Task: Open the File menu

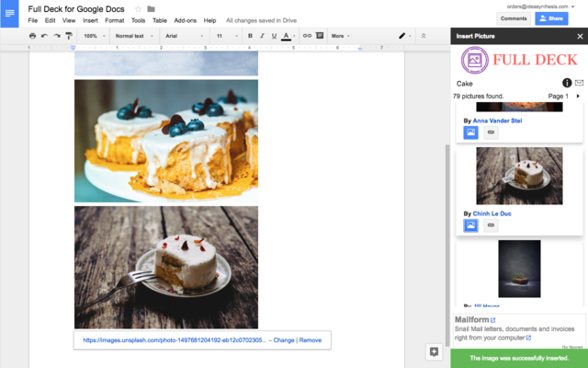Action: pyautogui.click(x=33, y=20)
